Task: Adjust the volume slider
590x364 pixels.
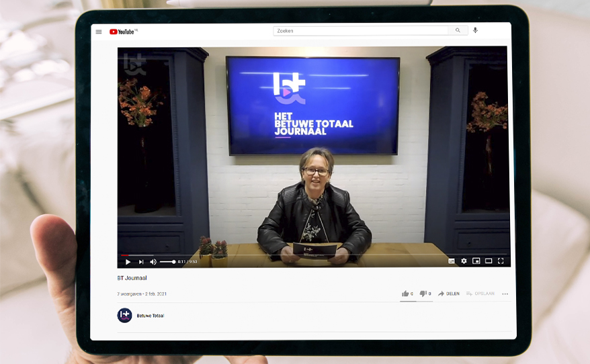Action: pos(168,261)
